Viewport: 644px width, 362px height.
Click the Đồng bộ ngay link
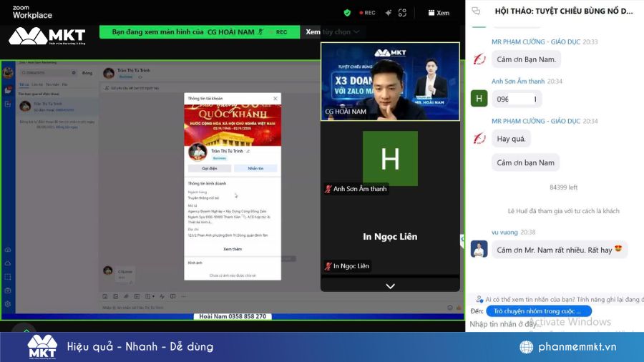[x=67, y=127]
